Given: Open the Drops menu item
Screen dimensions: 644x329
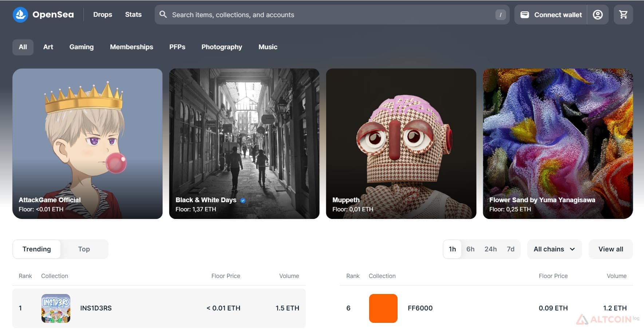Looking at the screenshot, I should click(103, 15).
